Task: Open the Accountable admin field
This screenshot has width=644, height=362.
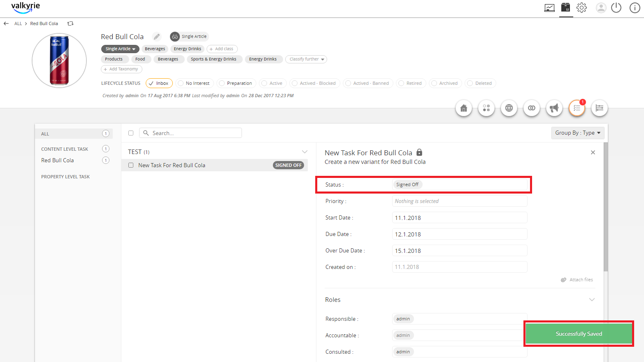Action: [x=460, y=335]
